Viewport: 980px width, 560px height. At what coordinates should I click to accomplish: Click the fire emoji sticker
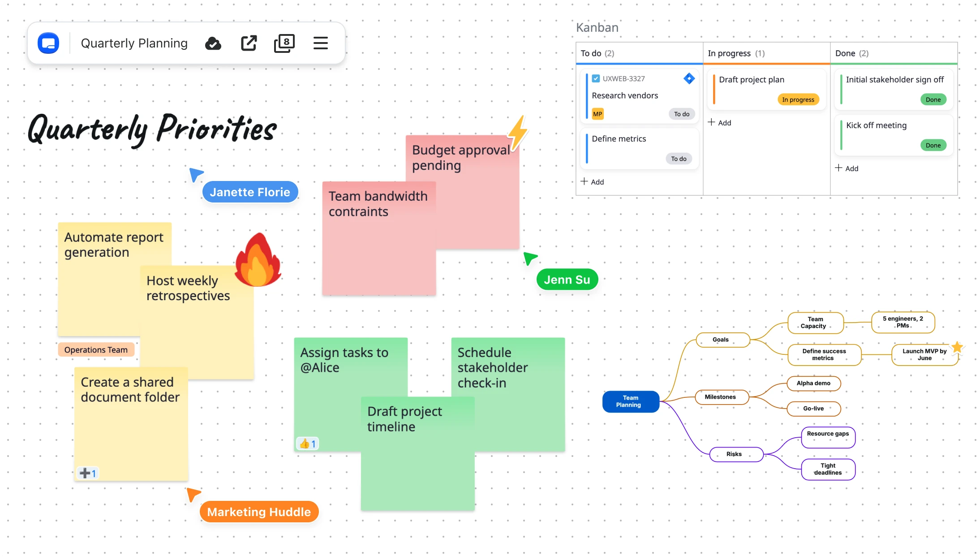coord(258,260)
